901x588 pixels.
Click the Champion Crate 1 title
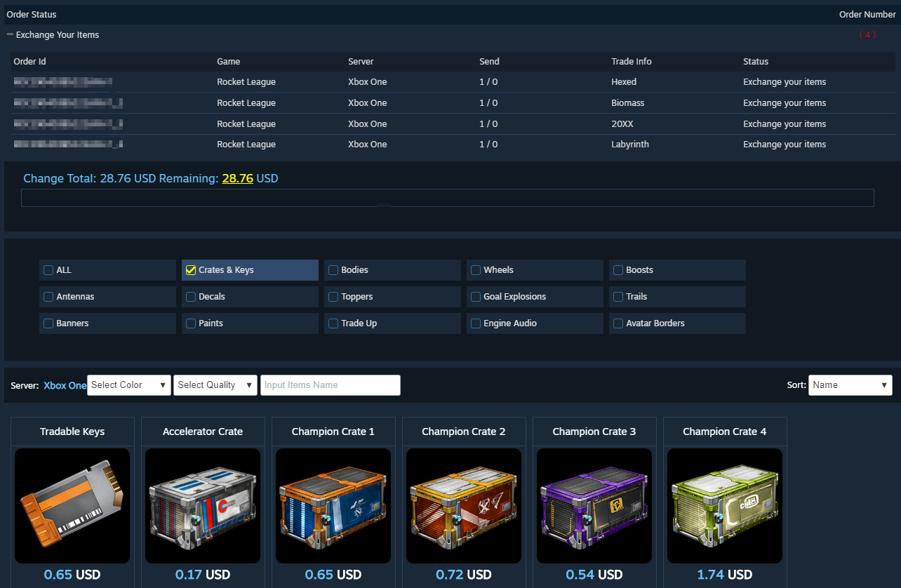pyautogui.click(x=333, y=432)
